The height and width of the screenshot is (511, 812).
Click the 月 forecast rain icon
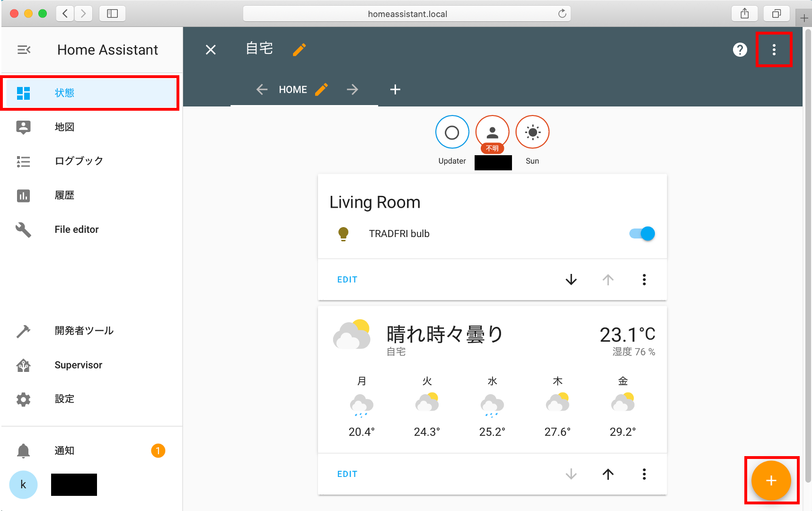click(x=362, y=405)
